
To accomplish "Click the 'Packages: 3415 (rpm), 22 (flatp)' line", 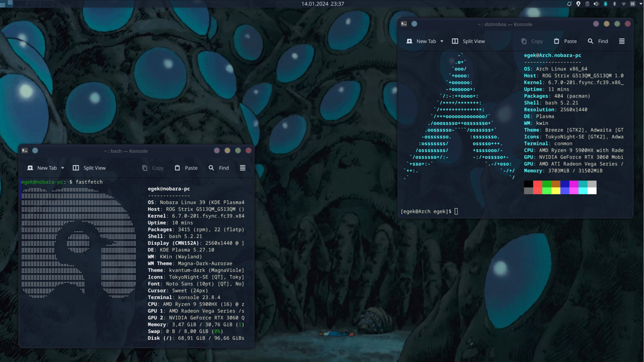I will (x=196, y=229).
